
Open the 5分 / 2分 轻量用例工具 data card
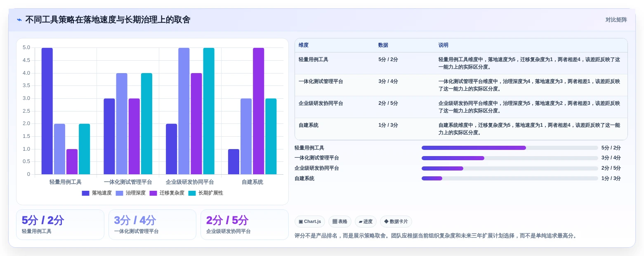tap(60, 225)
